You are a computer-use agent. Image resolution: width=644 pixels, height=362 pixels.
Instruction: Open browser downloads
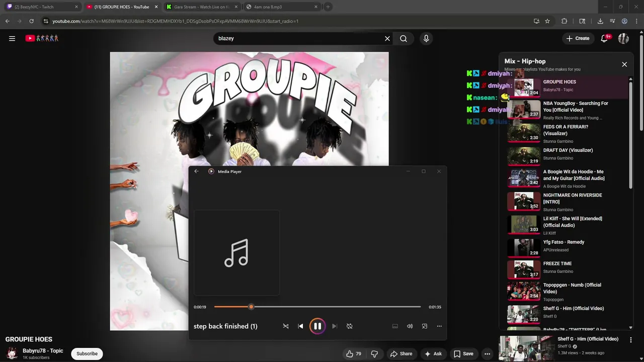tap(600, 21)
